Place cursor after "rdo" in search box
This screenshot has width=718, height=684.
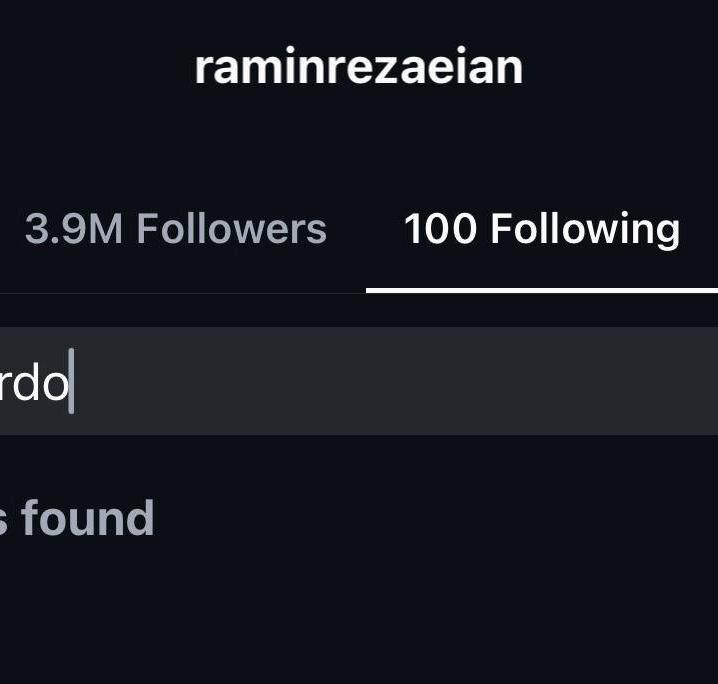pyautogui.click(x=71, y=383)
